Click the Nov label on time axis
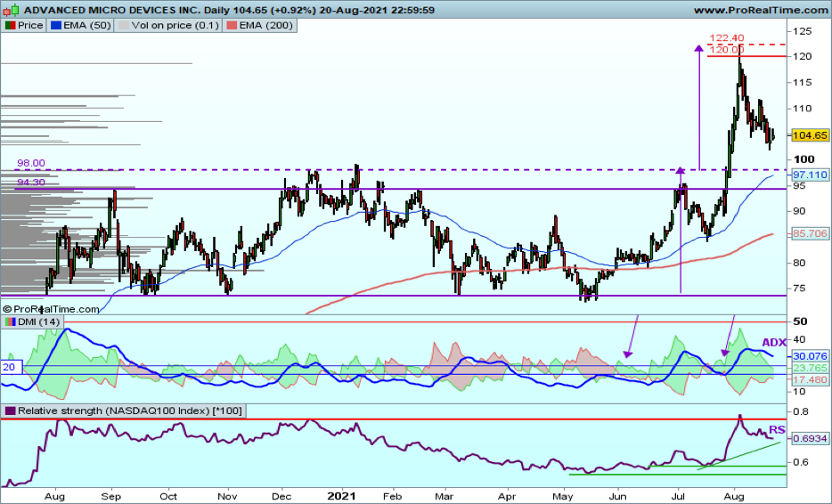Viewport: 832px width, 504px height. 227,497
